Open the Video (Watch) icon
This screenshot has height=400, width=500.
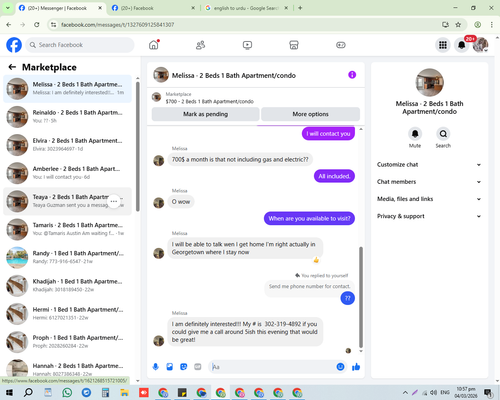coord(247,45)
